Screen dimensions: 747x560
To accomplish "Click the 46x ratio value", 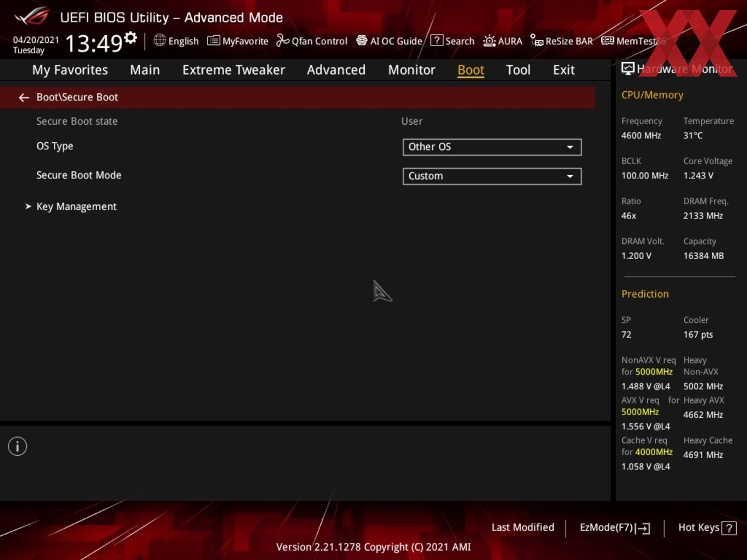I will click(x=629, y=216).
